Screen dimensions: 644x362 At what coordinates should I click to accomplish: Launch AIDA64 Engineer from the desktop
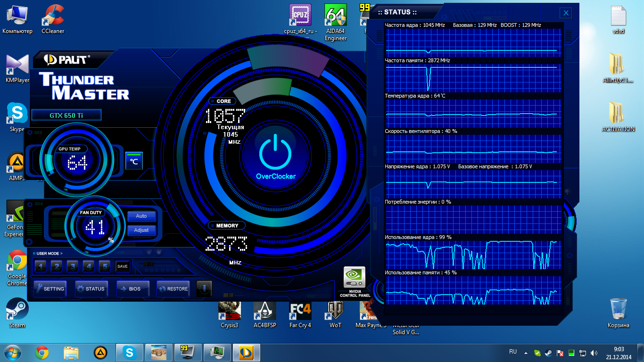[x=336, y=23]
